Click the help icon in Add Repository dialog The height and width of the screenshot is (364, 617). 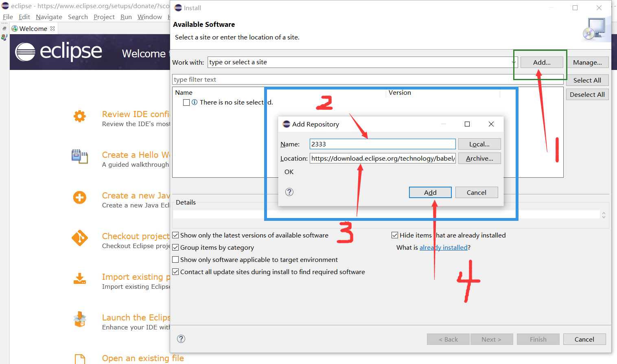coord(289,192)
